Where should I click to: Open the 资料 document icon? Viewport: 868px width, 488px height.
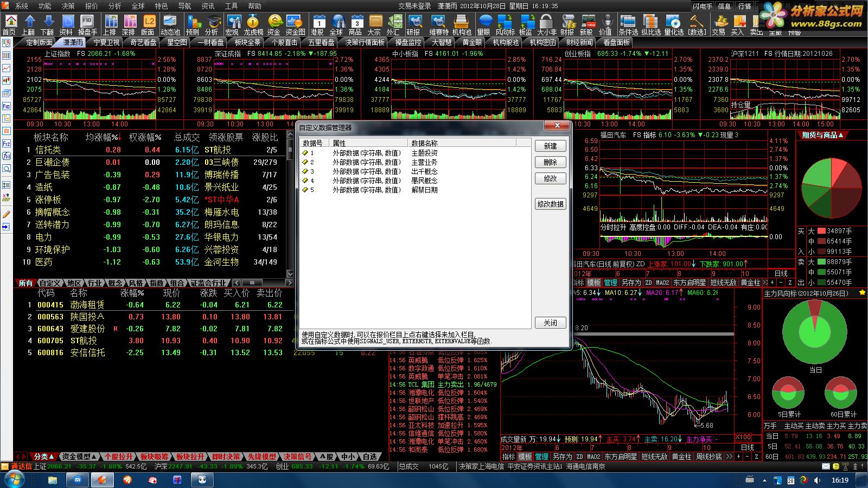click(67, 25)
